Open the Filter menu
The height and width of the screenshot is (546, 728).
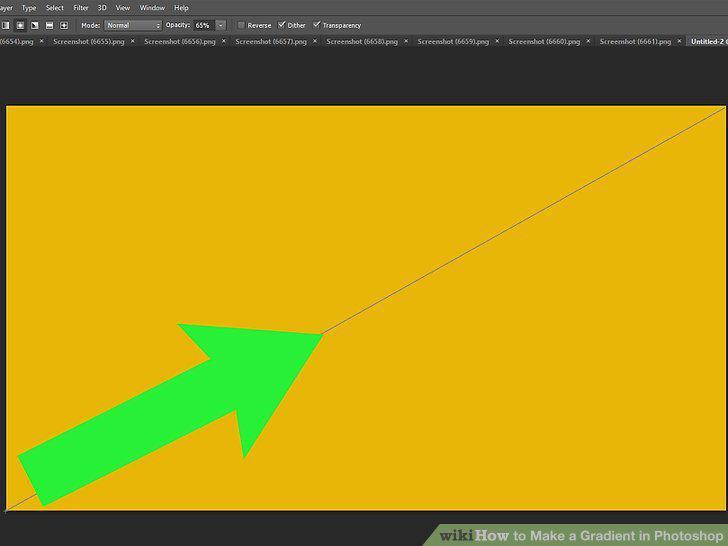pos(81,8)
